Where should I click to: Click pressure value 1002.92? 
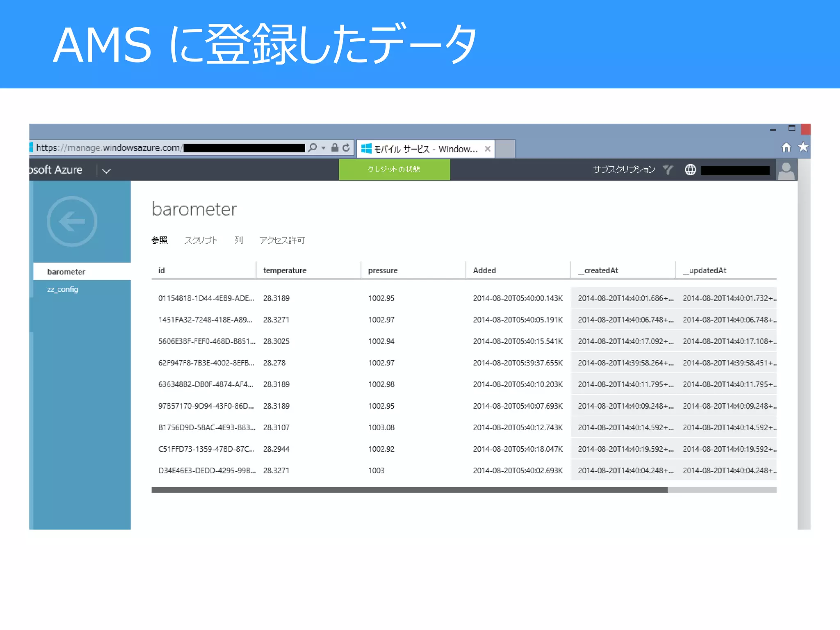[x=381, y=449]
